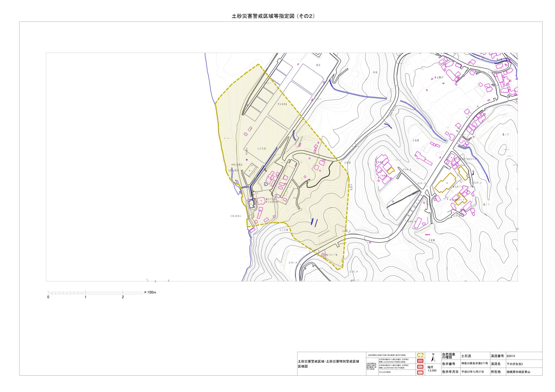The width and height of the screenshot is (555, 392).
Task: Click the north arrow compass symbol
Action: click(x=433, y=359)
